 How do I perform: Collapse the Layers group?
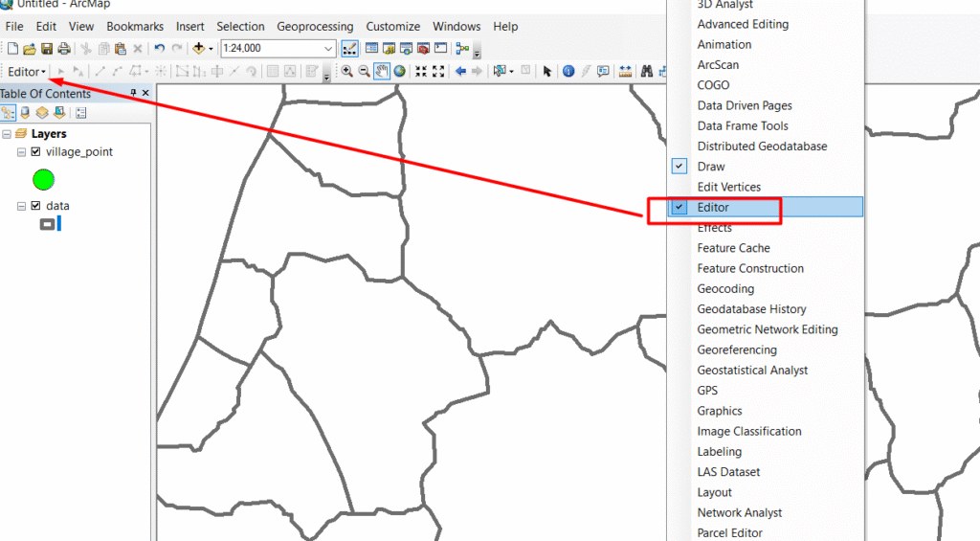click(7, 134)
